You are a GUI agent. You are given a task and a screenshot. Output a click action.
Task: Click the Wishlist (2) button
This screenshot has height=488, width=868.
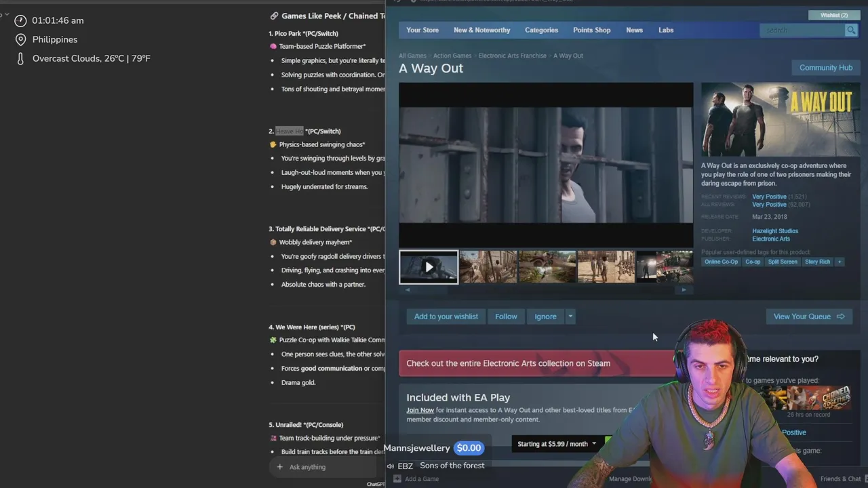tap(833, 15)
